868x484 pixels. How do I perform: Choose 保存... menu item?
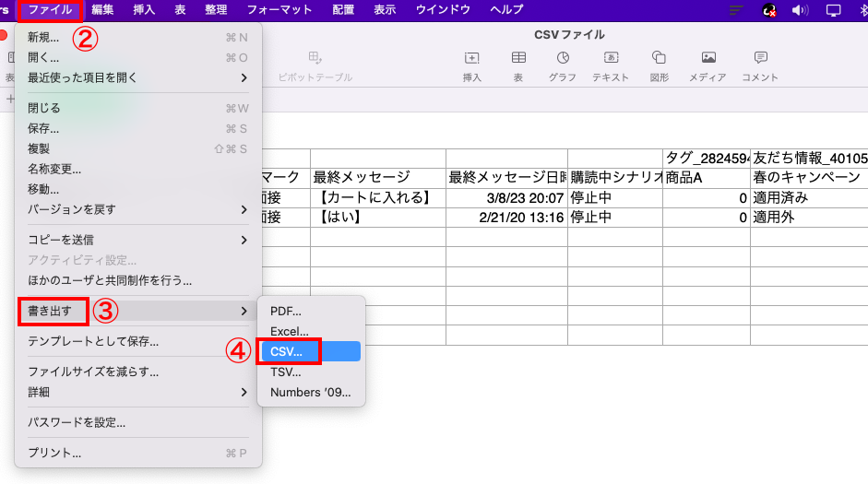137,129
